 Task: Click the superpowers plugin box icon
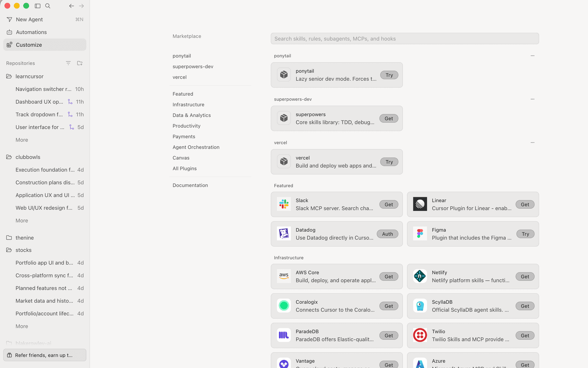pos(284,118)
